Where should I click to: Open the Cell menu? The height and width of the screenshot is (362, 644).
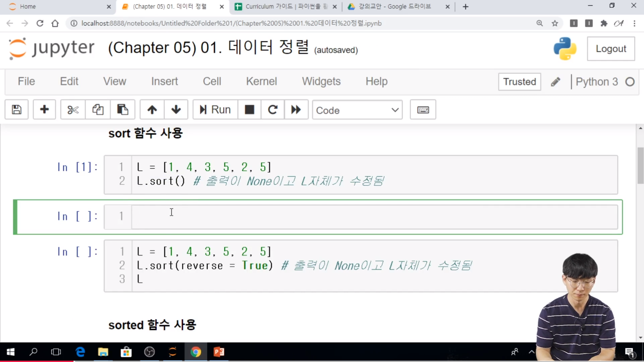coord(212,81)
